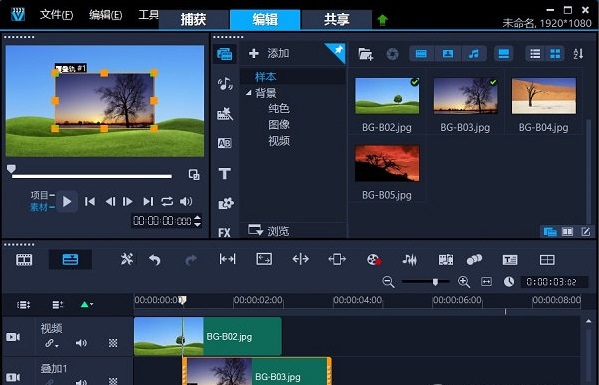
Task: Open the 编辑(E) menu
Action: pyautogui.click(x=105, y=15)
